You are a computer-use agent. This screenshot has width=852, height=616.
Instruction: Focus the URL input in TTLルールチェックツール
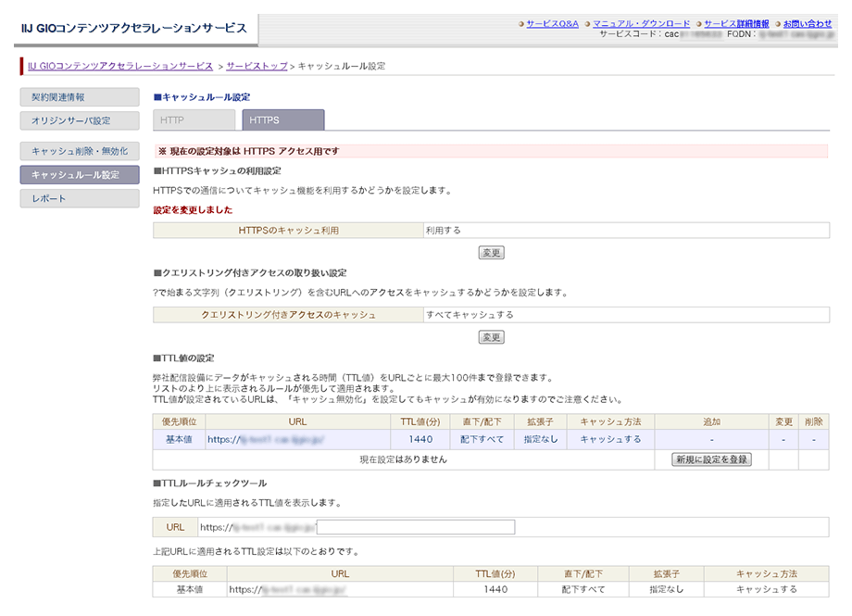pyautogui.click(x=415, y=527)
